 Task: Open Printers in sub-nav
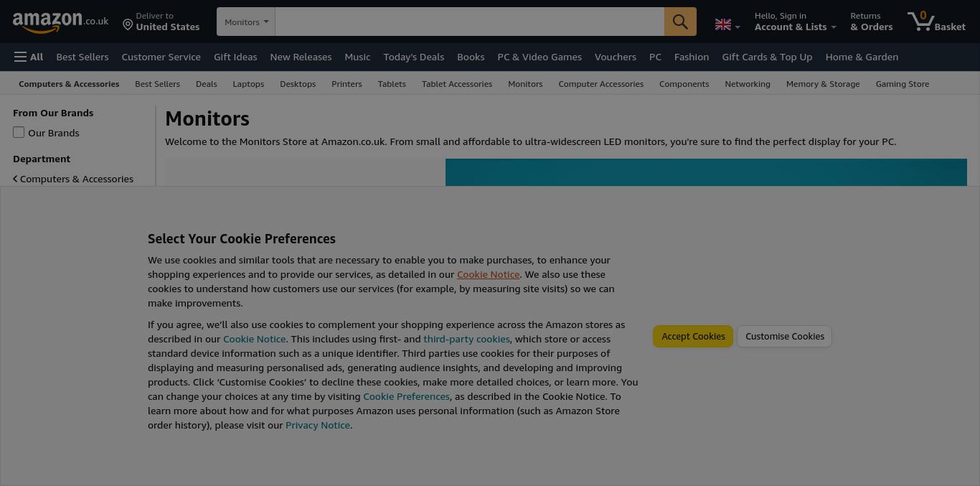[x=347, y=84]
